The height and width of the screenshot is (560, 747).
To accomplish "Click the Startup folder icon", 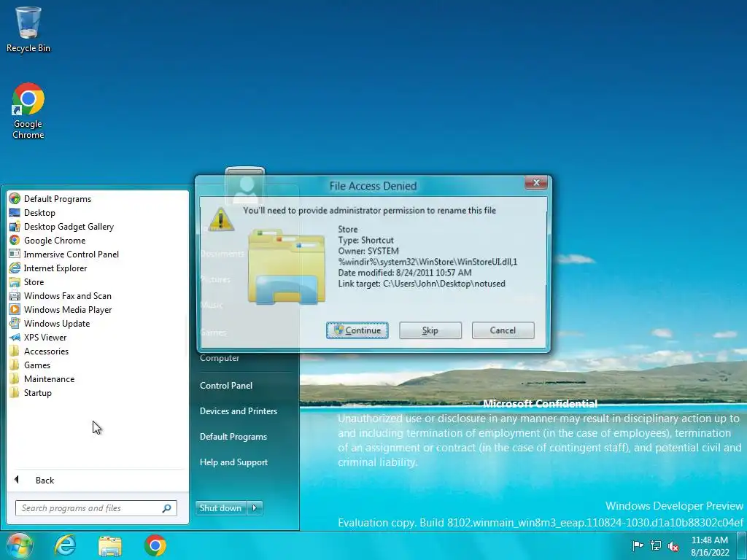I will (15, 392).
